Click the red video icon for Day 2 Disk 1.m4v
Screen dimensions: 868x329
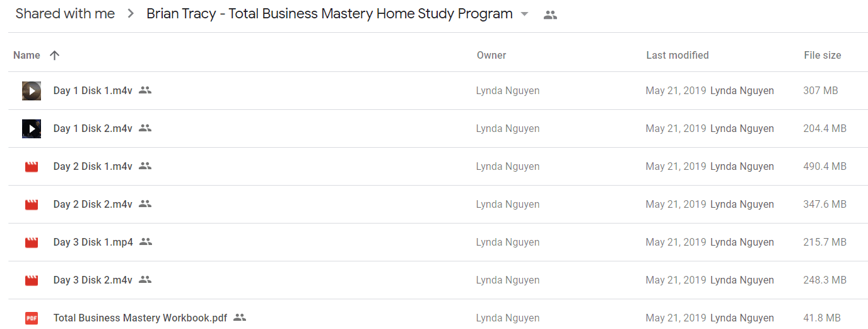tap(32, 167)
